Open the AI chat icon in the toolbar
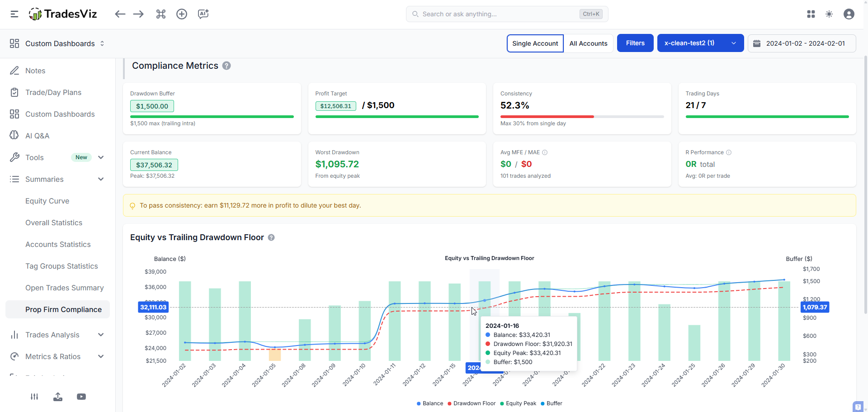Image resolution: width=868 pixels, height=412 pixels. 203,14
